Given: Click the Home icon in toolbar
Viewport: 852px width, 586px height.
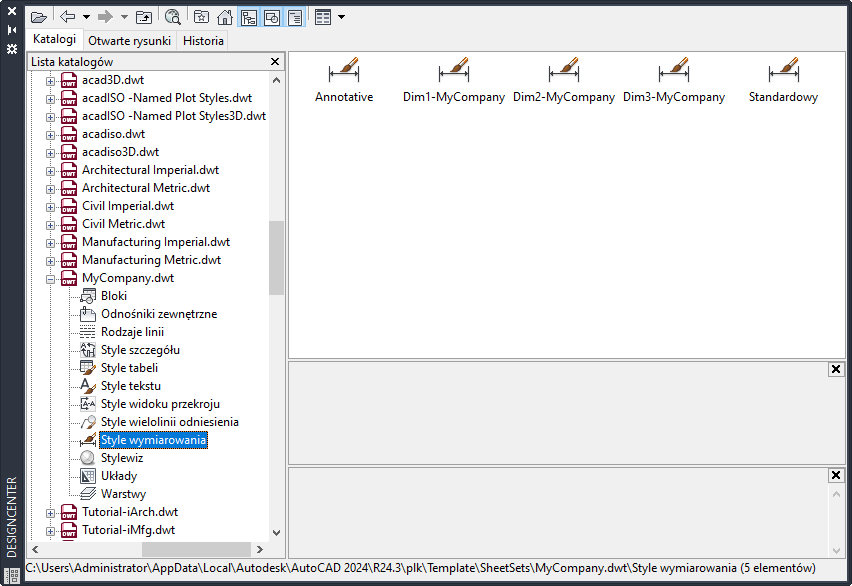Looking at the screenshot, I should (x=224, y=17).
